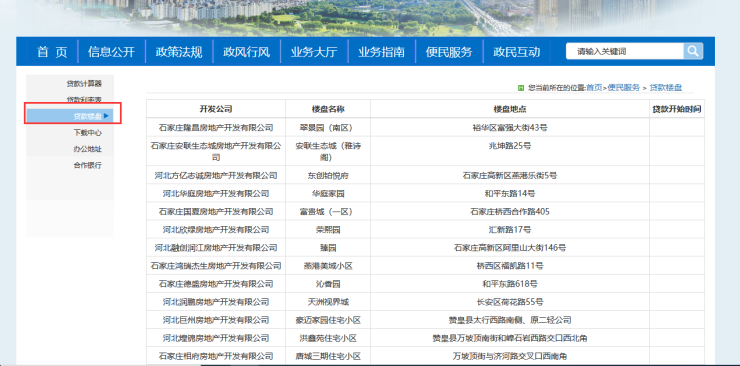
Task: Click property name 荣熙园
Action: tap(328, 230)
